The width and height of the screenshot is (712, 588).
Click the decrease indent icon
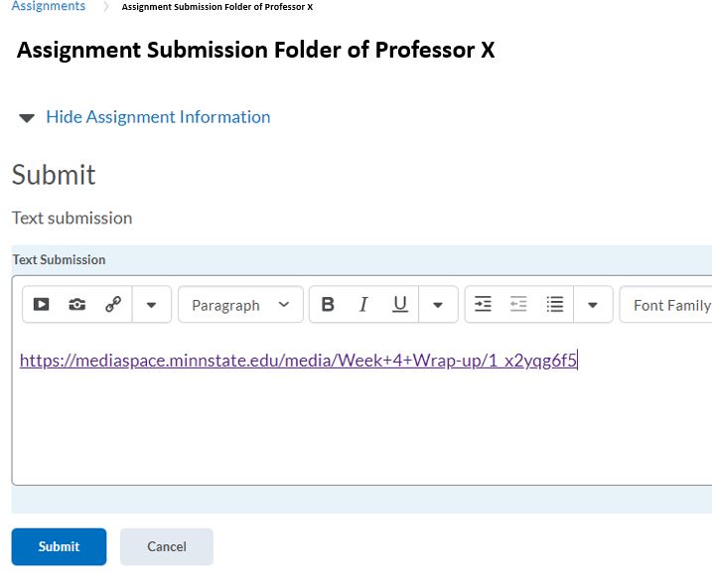(x=518, y=305)
